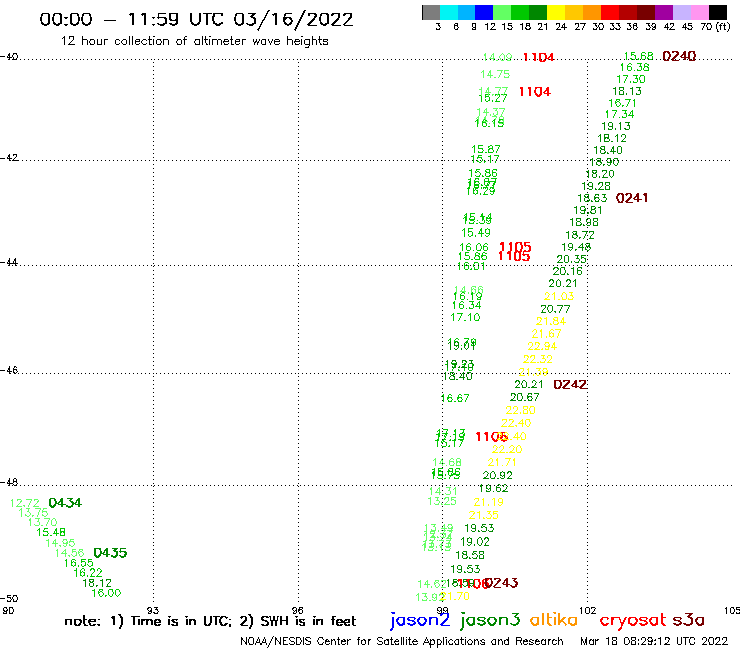Click the yellow wave height value 21.35
Screen dimensions: 740x650
[x=484, y=515]
